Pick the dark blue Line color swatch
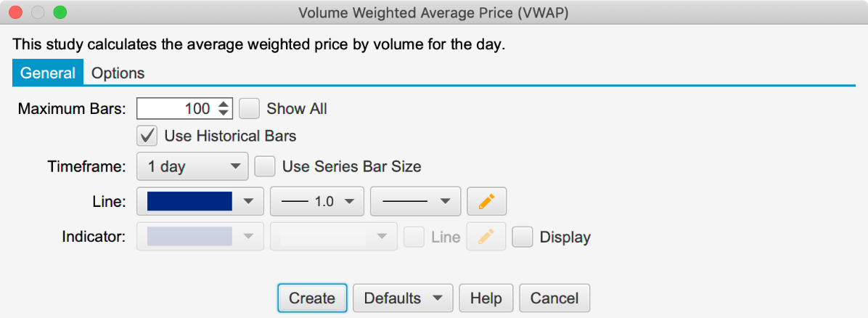 click(190, 202)
